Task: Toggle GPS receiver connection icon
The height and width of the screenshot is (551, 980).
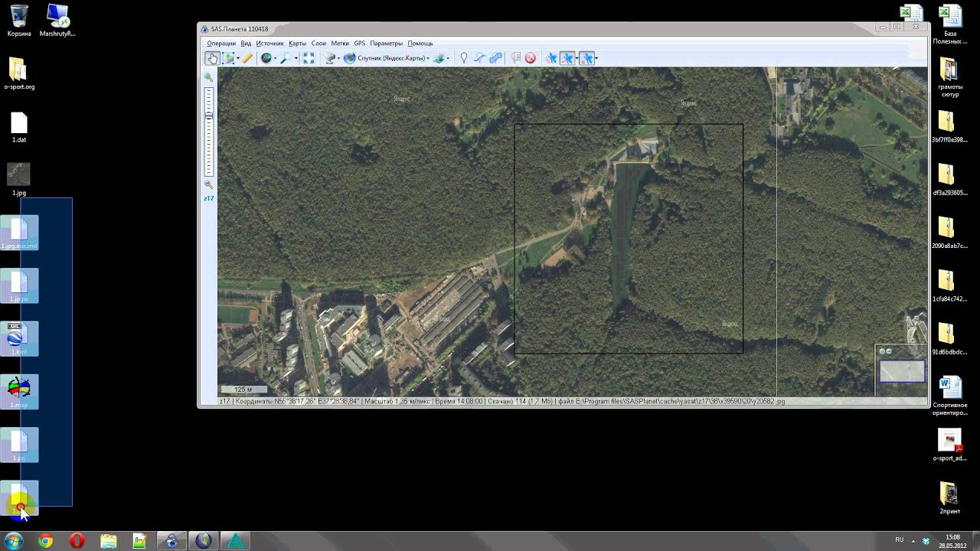Action: pos(550,58)
